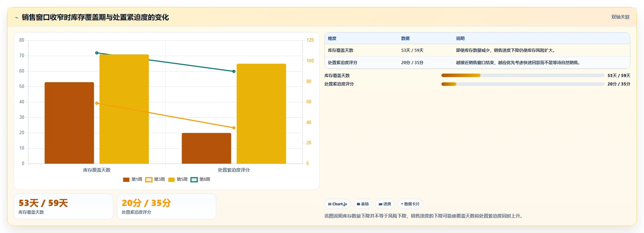Image resolution: width=644 pixels, height=233 pixels.
Task: Click the right axis tick 120
Action: (x=310, y=40)
